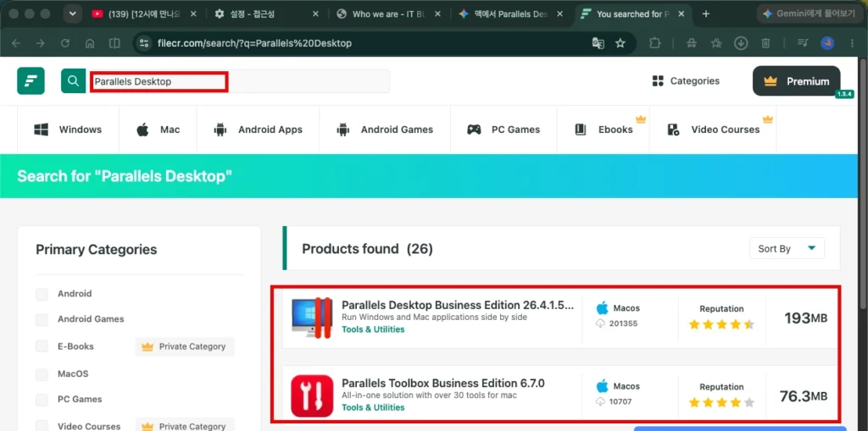Reload the current page

click(x=65, y=43)
